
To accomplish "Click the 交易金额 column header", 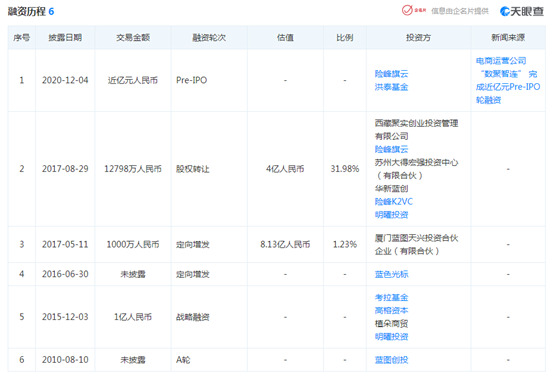I will point(133,37).
